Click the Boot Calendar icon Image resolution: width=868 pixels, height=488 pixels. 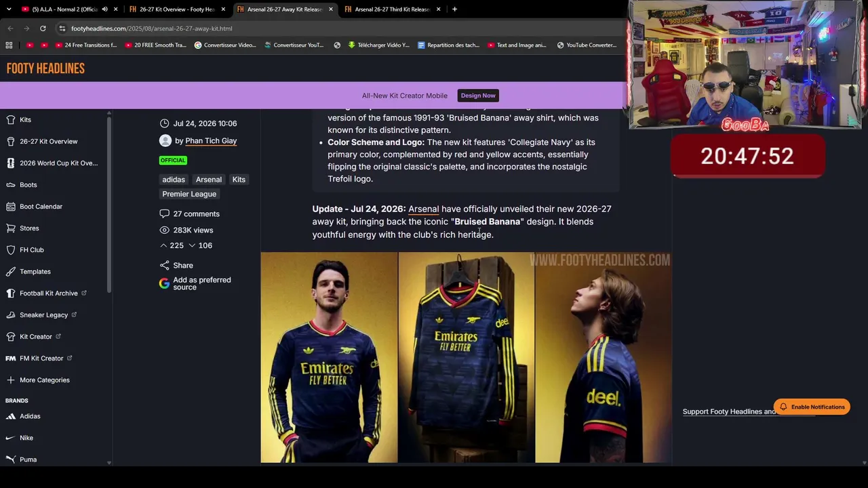point(10,207)
